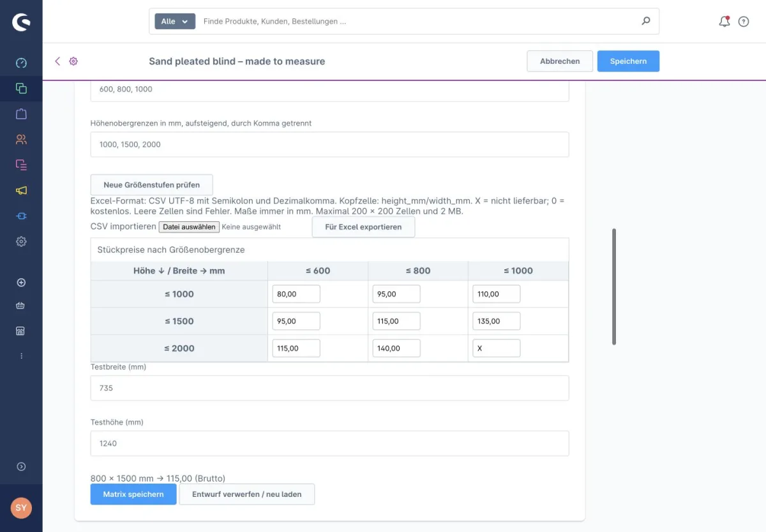Click price cell 95,00 in ≤ 1000 row
The image size is (766, 532).
396,294
